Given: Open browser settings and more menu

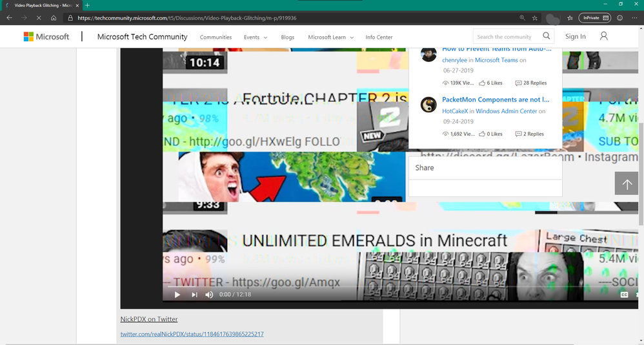Looking at the screenshot, I should pos(634,18).
